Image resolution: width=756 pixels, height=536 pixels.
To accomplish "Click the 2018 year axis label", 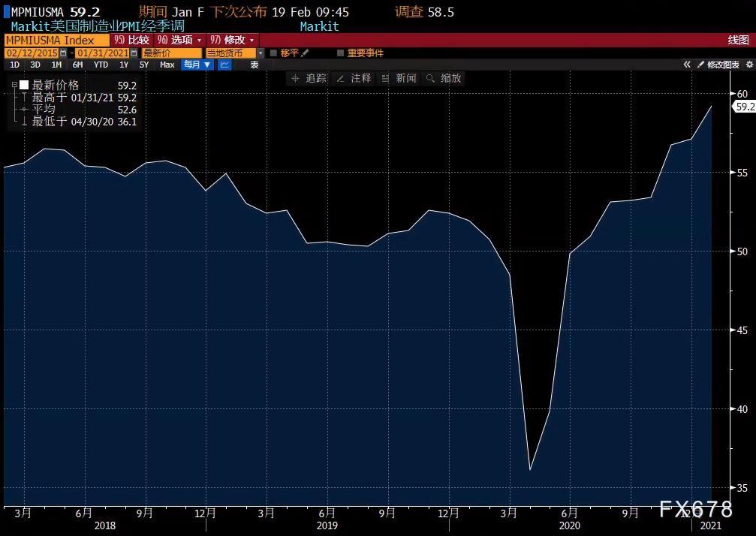I will point(104,525).
